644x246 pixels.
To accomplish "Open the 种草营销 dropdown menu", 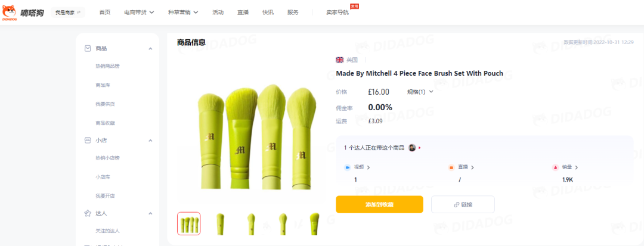I will (183, 13).
